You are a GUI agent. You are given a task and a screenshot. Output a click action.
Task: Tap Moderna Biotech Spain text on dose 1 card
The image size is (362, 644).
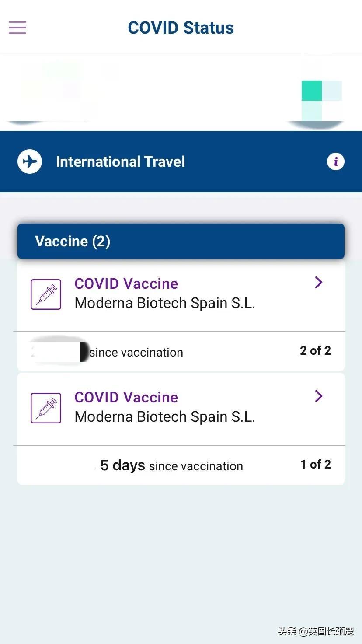point(165,417)
